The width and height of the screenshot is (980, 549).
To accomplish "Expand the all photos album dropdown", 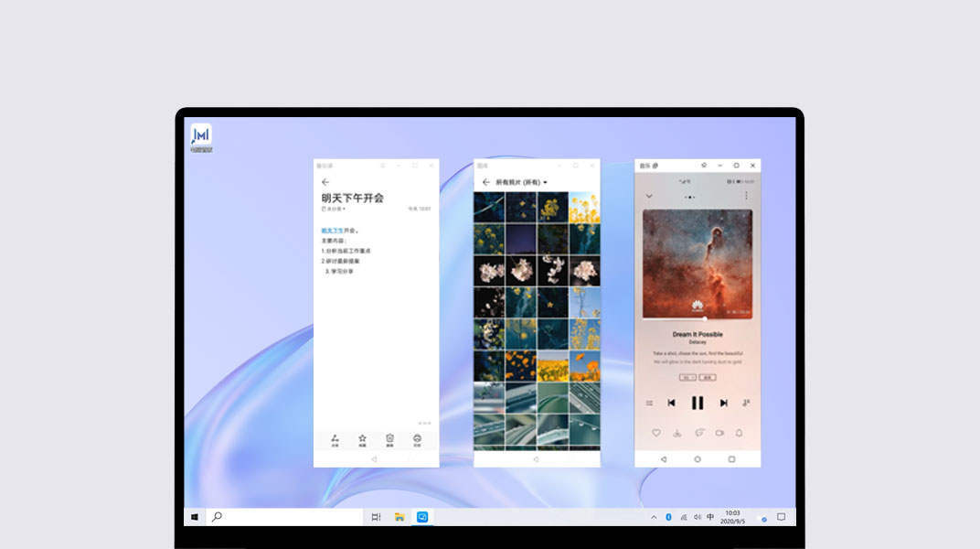I will pyautogui.click(x=545, y=183).
